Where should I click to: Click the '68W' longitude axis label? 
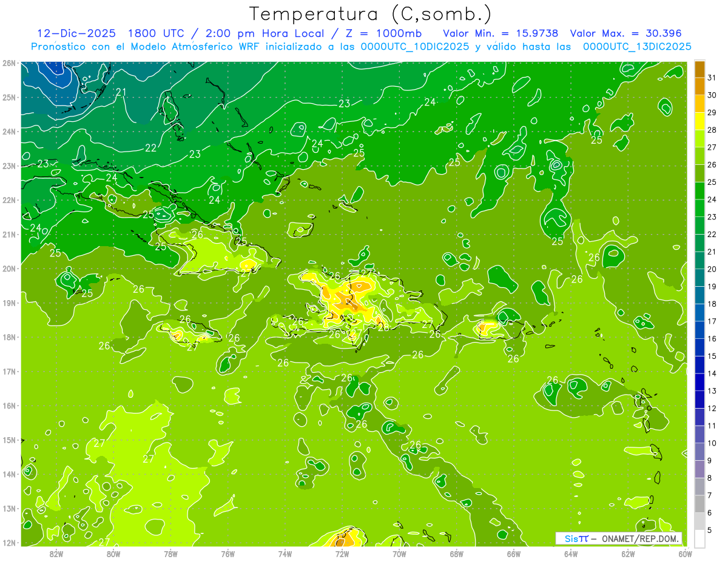click(457, 554)
